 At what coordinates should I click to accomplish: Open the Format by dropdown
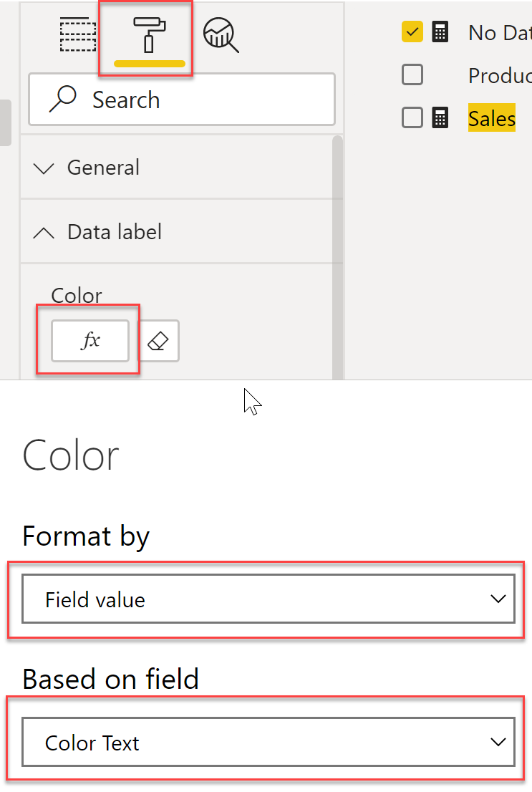269,600
